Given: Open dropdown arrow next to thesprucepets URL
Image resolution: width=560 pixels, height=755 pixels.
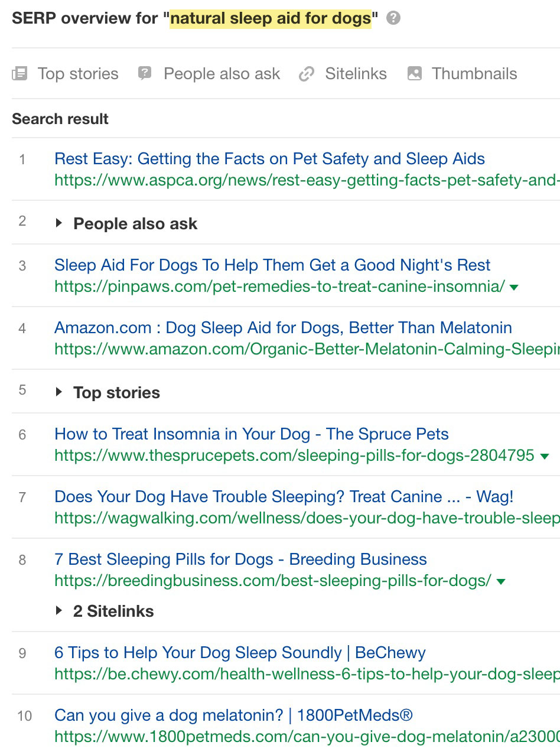Looking at the screenshot, I should tap(545, 456).
